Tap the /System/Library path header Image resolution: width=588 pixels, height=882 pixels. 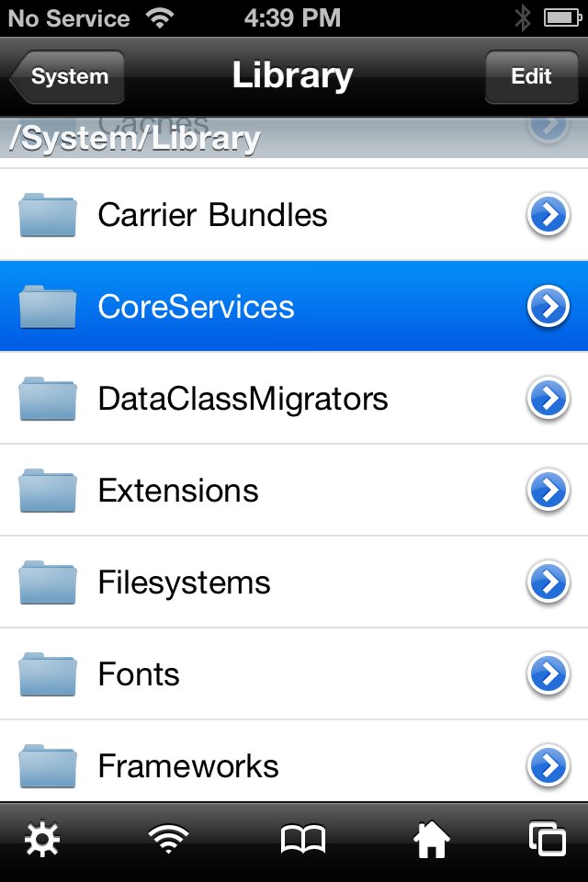pyautogui.click(x=134, y=139)
